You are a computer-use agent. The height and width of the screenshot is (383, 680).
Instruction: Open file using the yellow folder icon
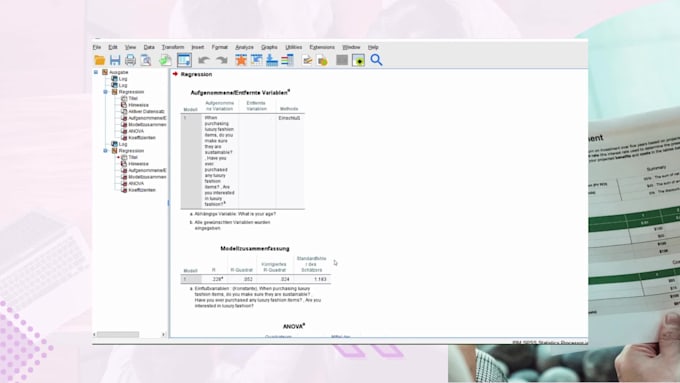100,60
